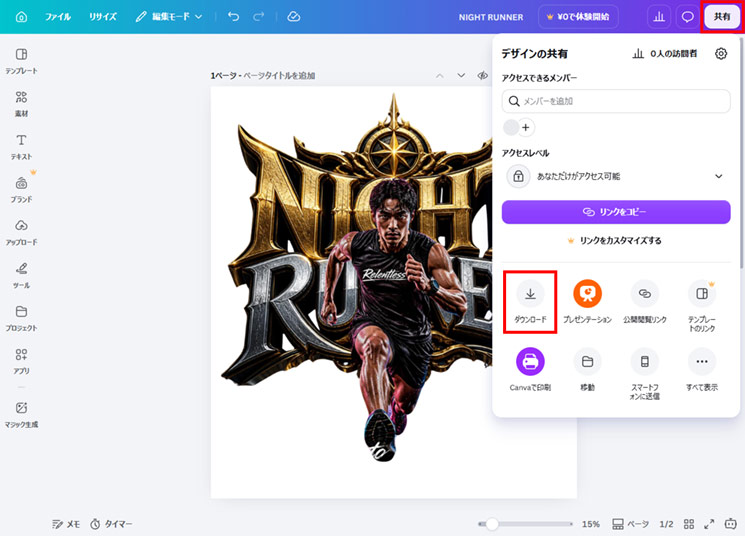
Task: Open マジック生成 panel
Action: [x=21, y=414]
